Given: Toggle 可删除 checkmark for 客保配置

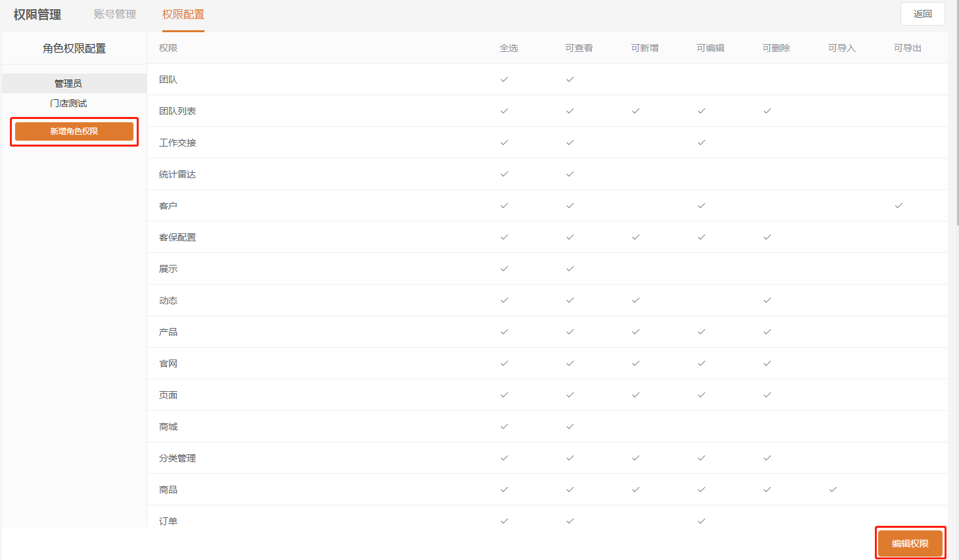Looking at the screenshot, I should [767, 237].
